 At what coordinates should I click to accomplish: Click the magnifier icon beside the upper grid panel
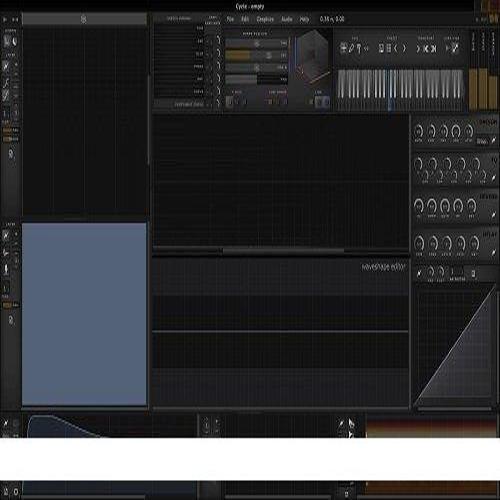[11, 154]
